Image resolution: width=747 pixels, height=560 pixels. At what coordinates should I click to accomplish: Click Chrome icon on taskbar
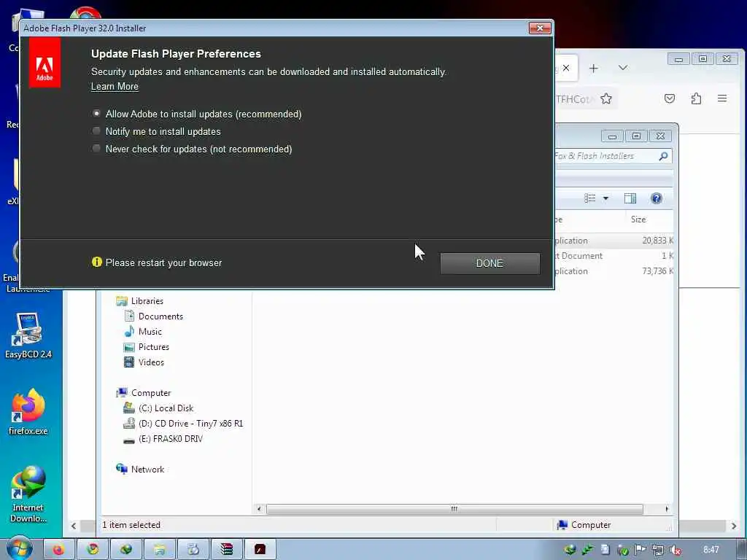(x=92, y=549)
